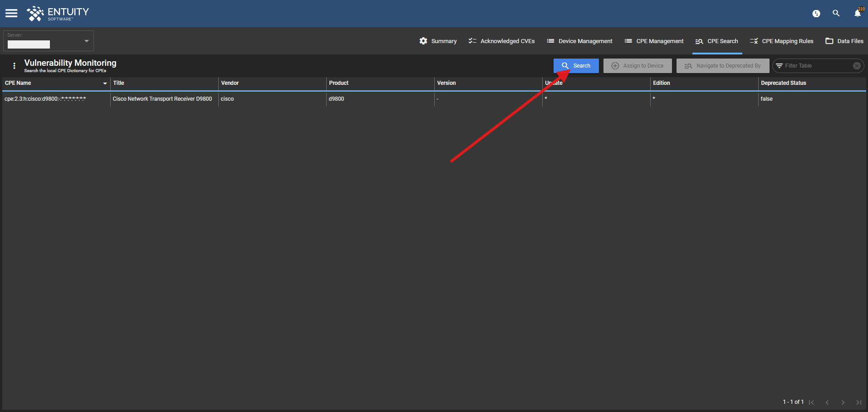Focus the Filter Table input field
The height and width of the screenshot is (412, 868).
(818, 66)
